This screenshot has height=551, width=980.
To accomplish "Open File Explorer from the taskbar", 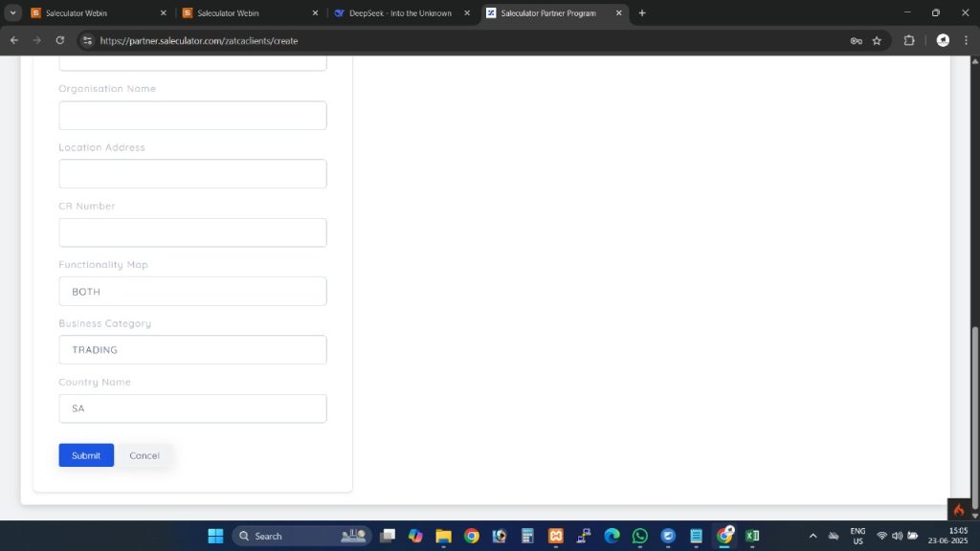I will [444, 536].
